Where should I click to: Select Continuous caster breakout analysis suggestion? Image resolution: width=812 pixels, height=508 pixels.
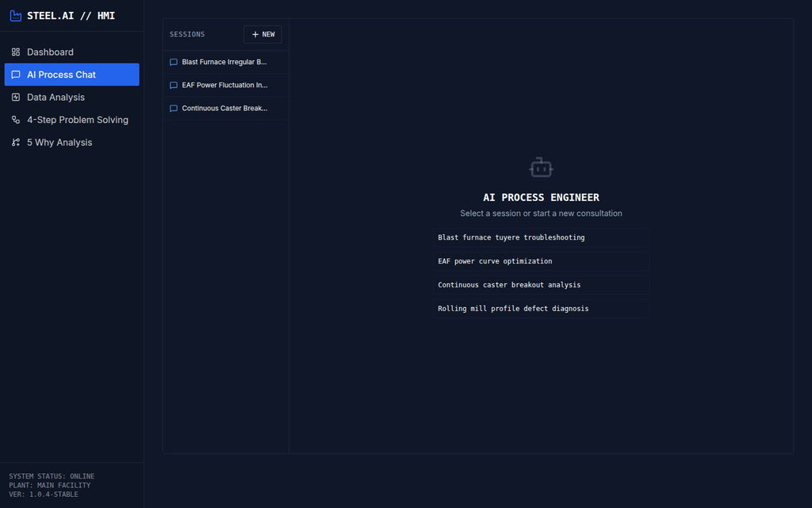pos(540,284)
